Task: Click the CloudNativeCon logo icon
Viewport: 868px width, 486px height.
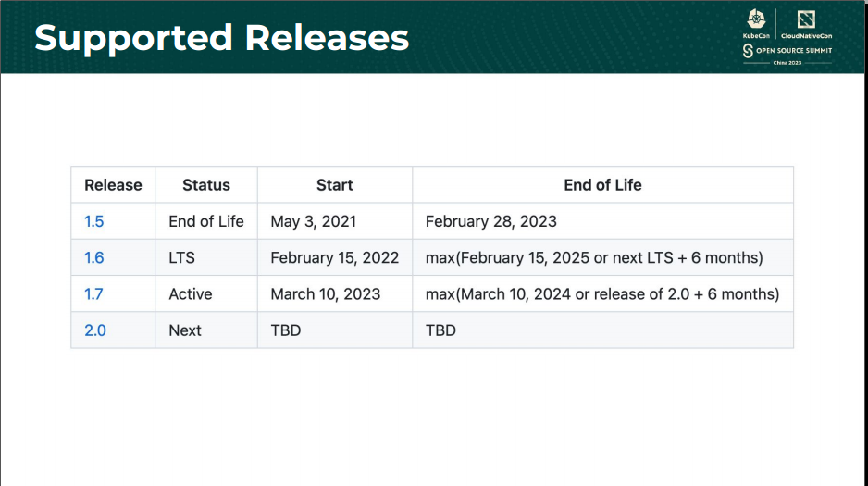Action: point(806,19)
